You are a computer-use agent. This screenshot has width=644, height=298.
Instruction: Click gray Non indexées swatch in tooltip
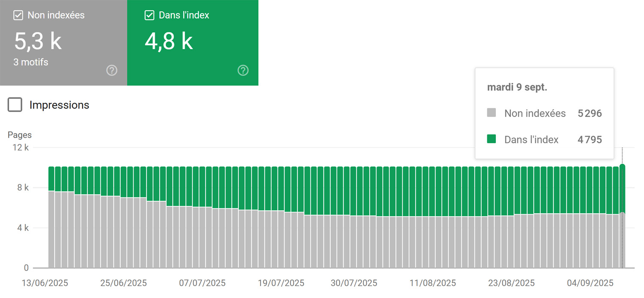click(x=492, y=113)
